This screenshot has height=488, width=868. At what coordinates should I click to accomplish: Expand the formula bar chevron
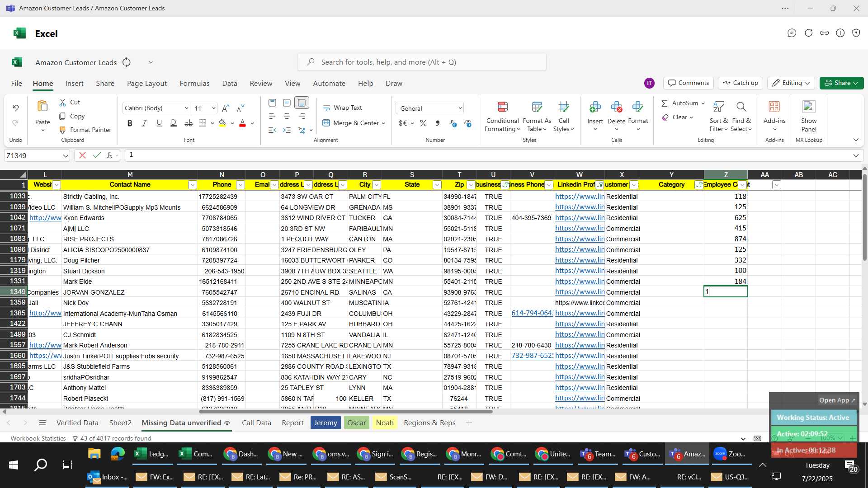(856, 155)
